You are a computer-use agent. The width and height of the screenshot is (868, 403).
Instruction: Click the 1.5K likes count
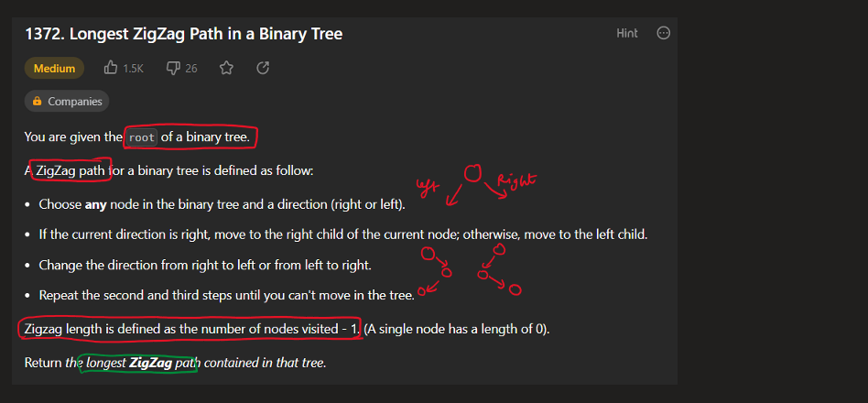coord(134,68)
